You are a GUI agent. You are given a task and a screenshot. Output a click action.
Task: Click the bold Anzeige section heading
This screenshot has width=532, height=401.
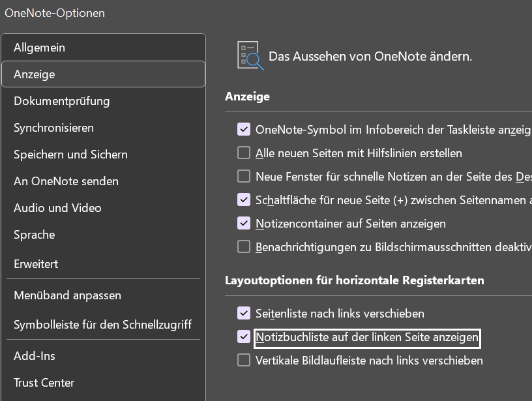tap(247, 97)
